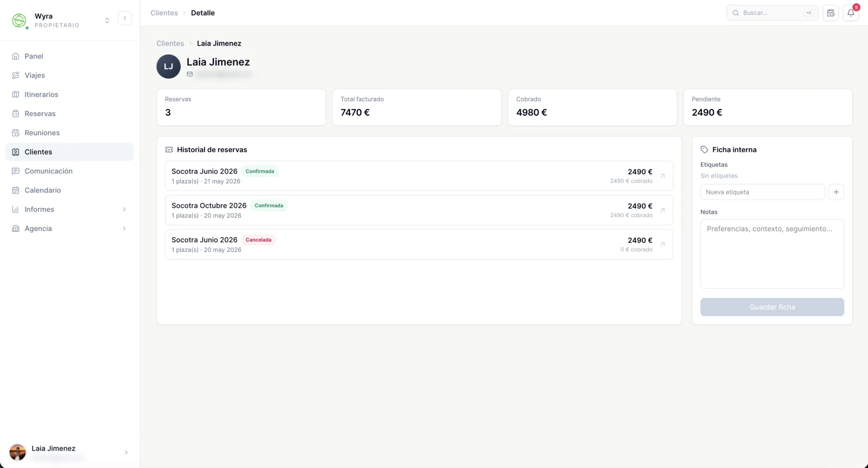Click user profile photo at bottom

click(x=18, y=452)
